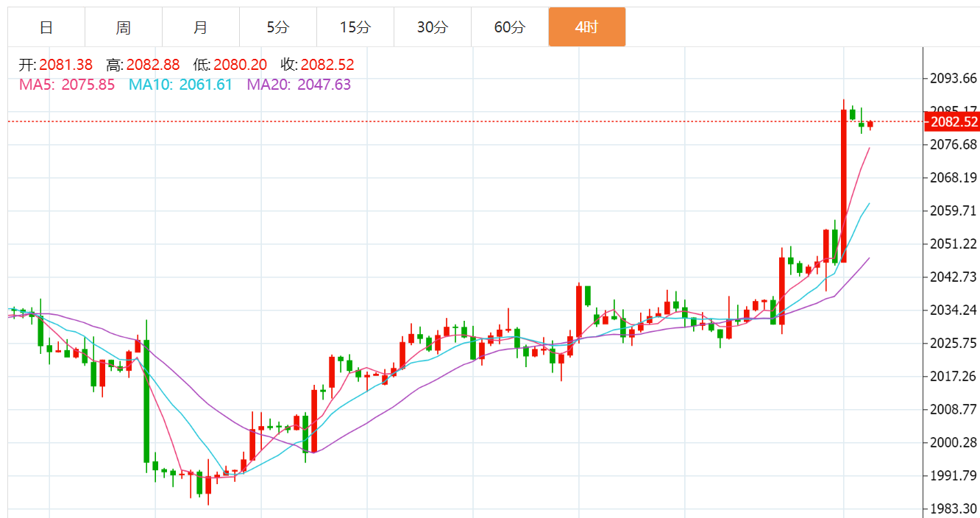This screenshot has width=980, height=518.
Task: Click the MA5: 2075.85 indicator label
Action: click(67, 85)
